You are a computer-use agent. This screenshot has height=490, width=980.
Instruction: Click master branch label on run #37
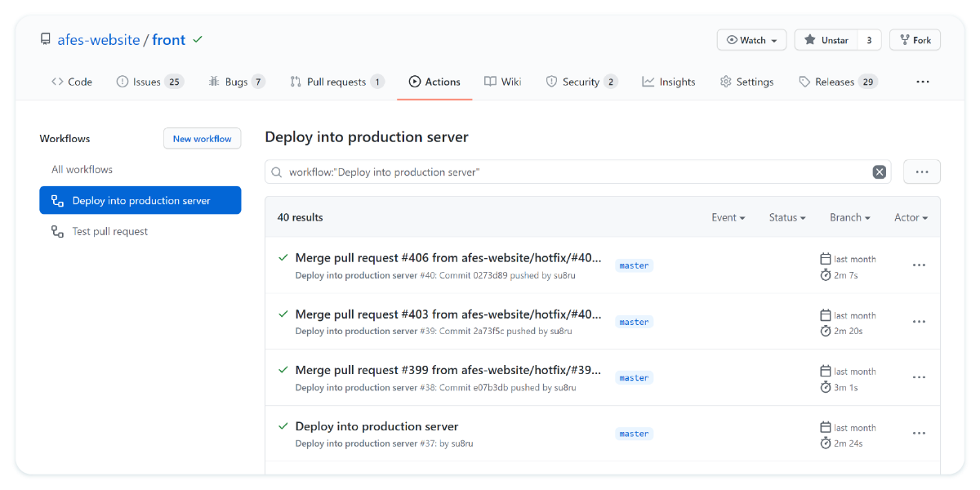click(x=634, y=434)
